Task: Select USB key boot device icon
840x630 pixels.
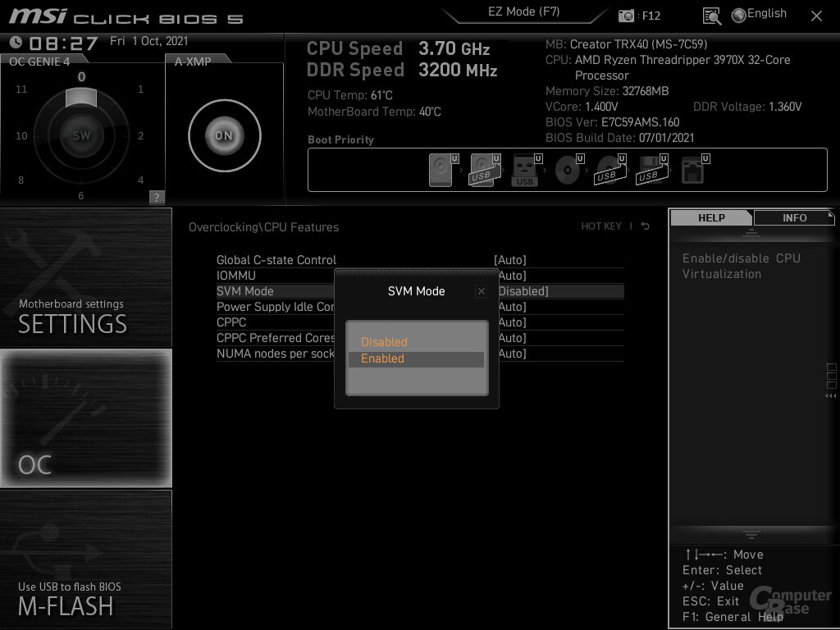Action: click(527, 170)
